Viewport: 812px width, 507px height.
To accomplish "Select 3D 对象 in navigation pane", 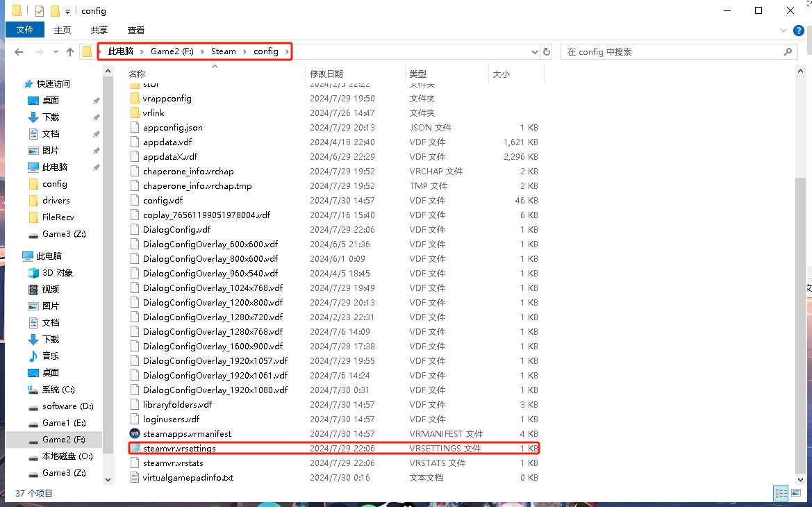I will tap(58, 273).
